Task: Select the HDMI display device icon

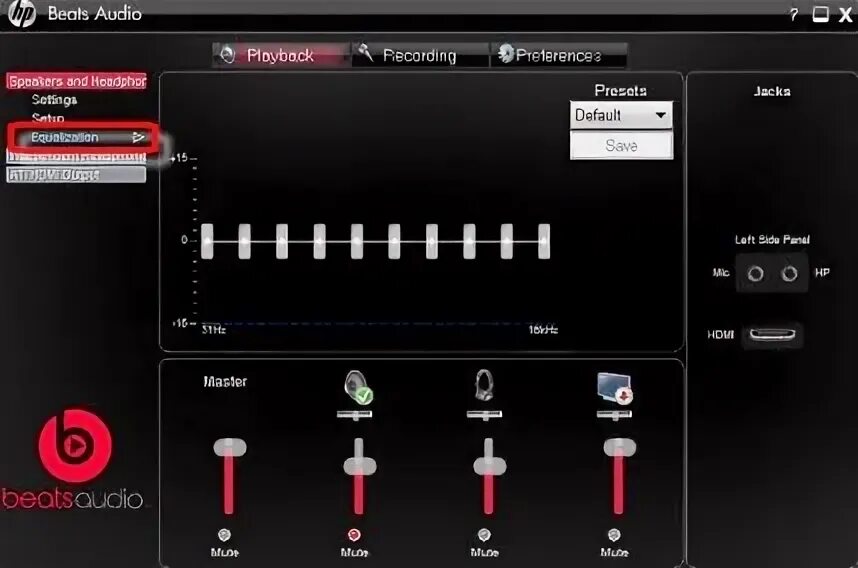Action: coord(614,388)
